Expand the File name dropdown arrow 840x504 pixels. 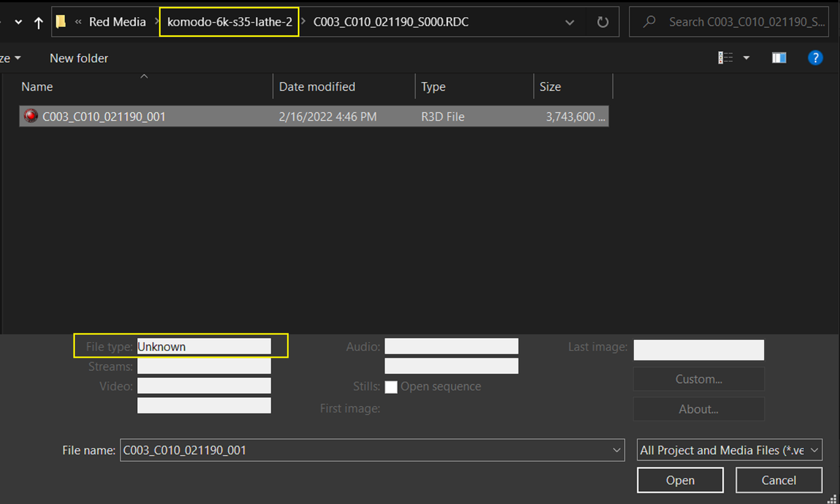click(617, 450)
